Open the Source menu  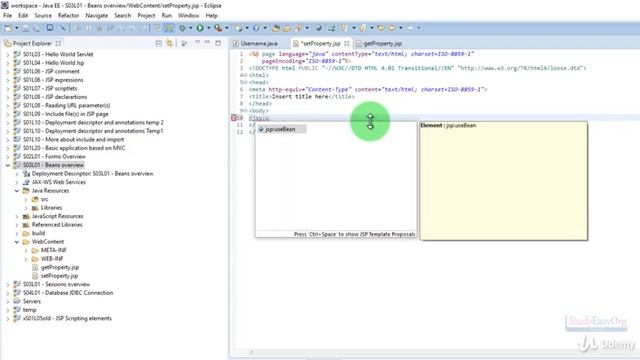(43, 16)
